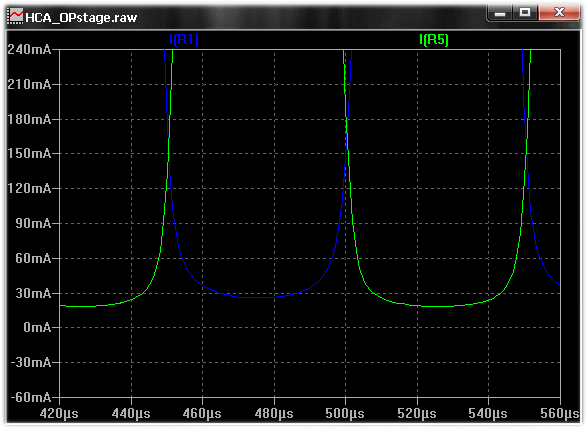Click the 120mA vertical axis label
Viewport: 587px width, 428px height.
click(x=29, y=188)
